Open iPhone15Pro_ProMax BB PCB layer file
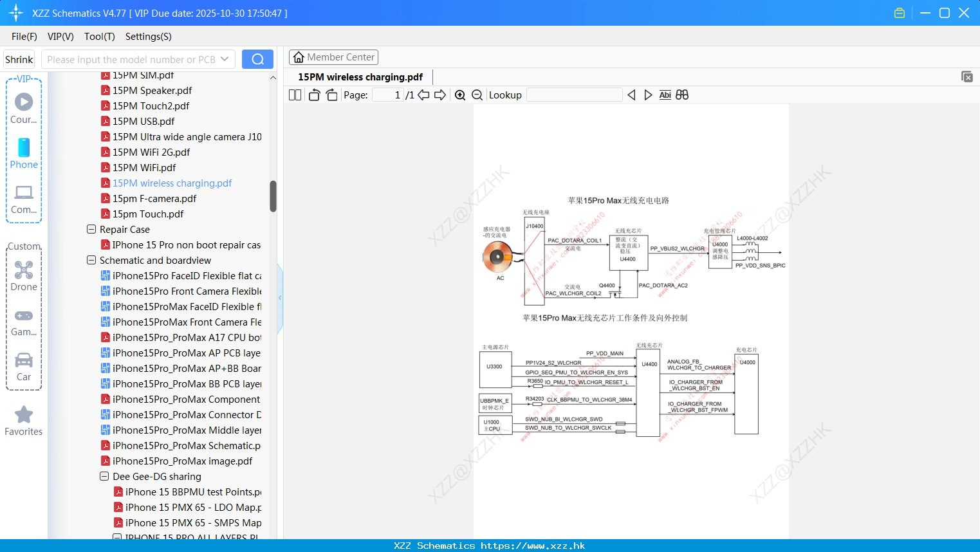The width and height of the screenshot is (980, 552). click(x=181, y=384)
